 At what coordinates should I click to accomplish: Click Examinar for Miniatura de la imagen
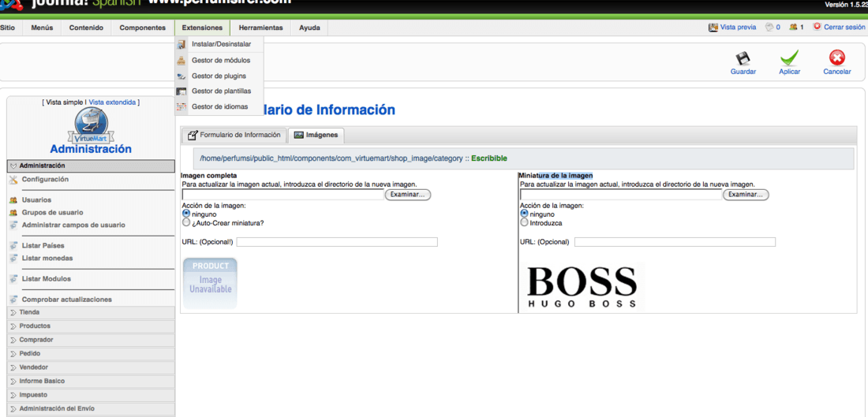(x=746, y=195)
